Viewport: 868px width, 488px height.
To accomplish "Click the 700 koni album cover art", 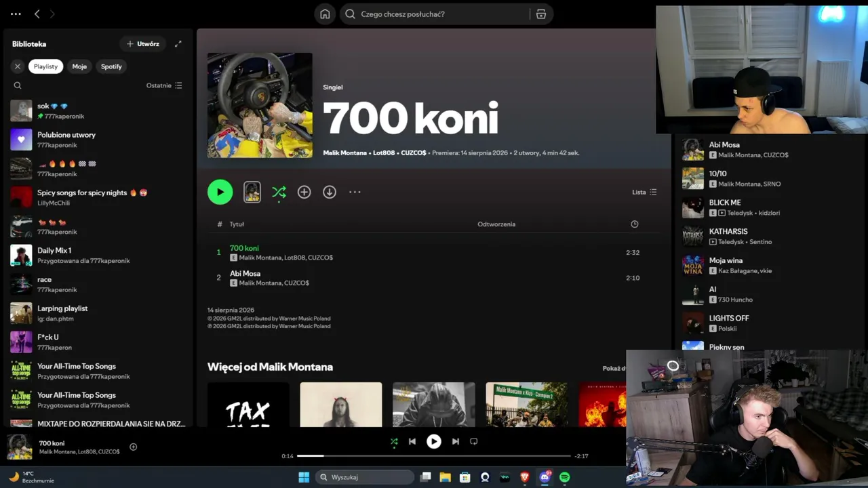I will coord(260,105).
